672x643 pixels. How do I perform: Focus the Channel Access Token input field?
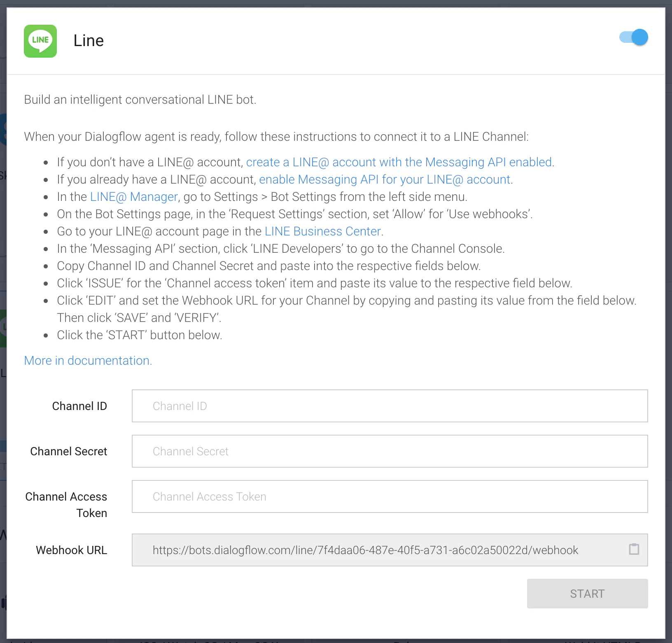click(x=390, y=496)
